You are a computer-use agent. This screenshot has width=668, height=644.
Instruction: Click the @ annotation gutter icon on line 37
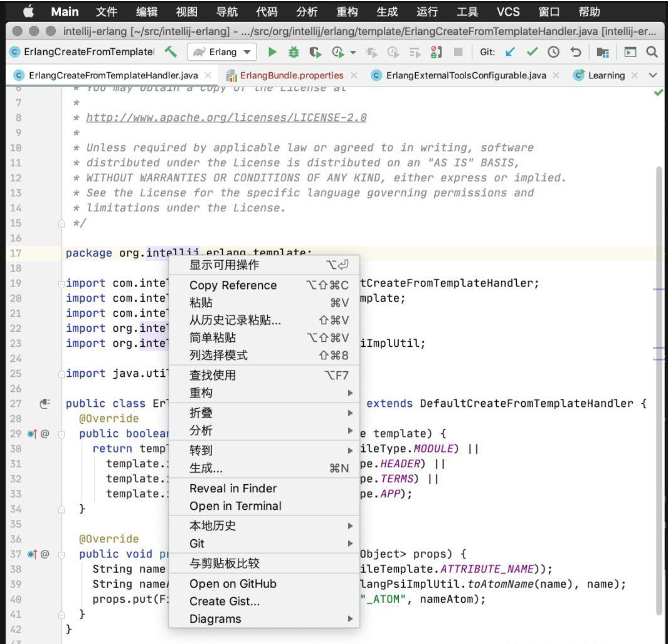pyautogui.click(x=45, y=554)
